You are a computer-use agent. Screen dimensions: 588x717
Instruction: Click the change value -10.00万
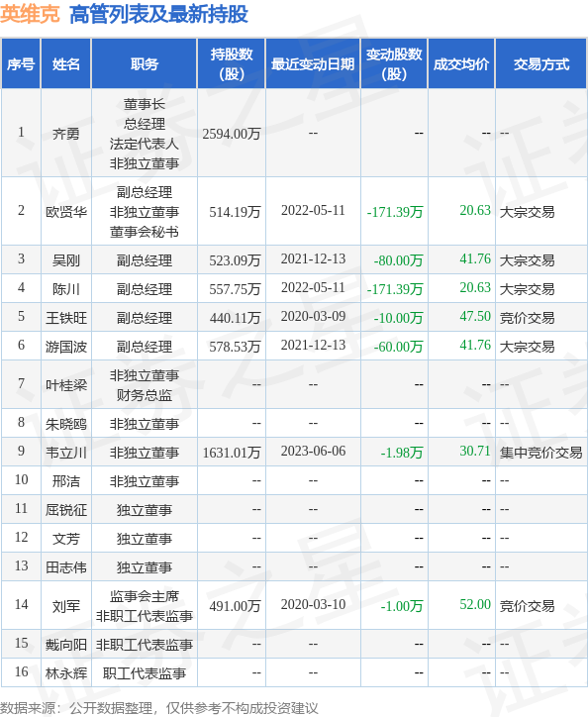[398, 318]
